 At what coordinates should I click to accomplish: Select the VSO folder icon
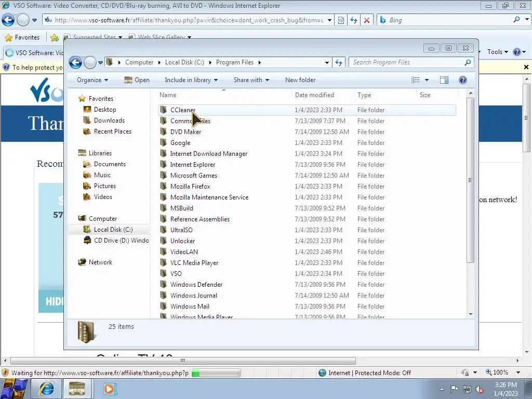click(164, 273)
